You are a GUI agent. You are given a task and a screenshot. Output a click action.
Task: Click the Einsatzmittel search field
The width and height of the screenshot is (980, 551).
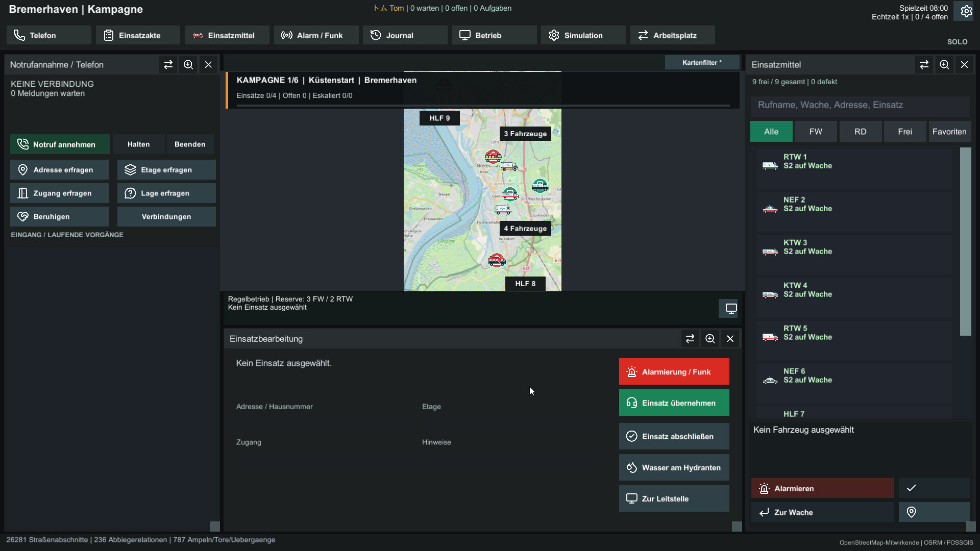860,105
